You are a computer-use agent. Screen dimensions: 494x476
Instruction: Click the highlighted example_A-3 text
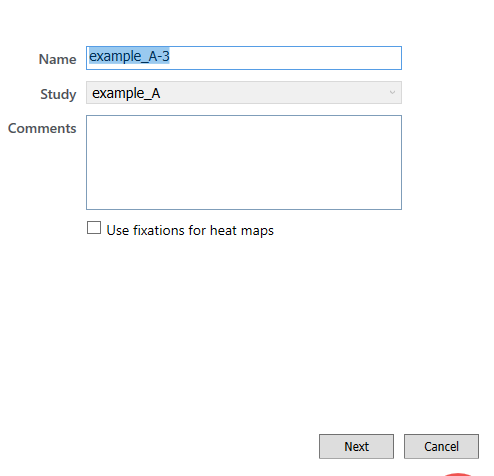coord(129,56)
